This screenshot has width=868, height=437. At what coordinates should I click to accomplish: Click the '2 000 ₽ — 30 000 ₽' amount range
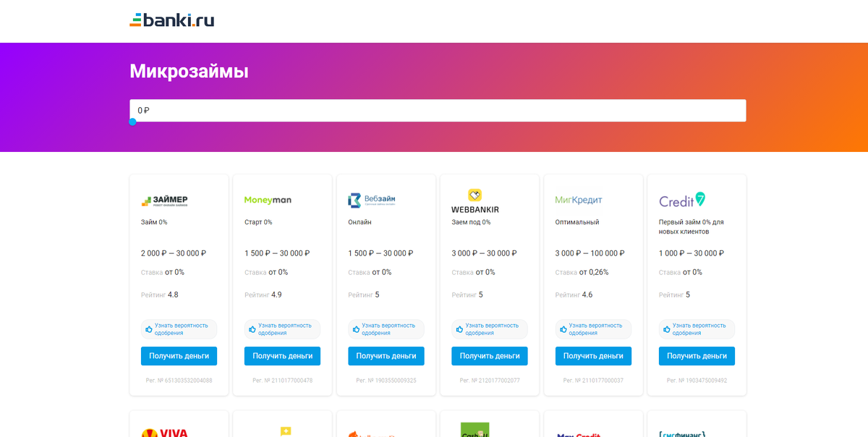(174, 253)
